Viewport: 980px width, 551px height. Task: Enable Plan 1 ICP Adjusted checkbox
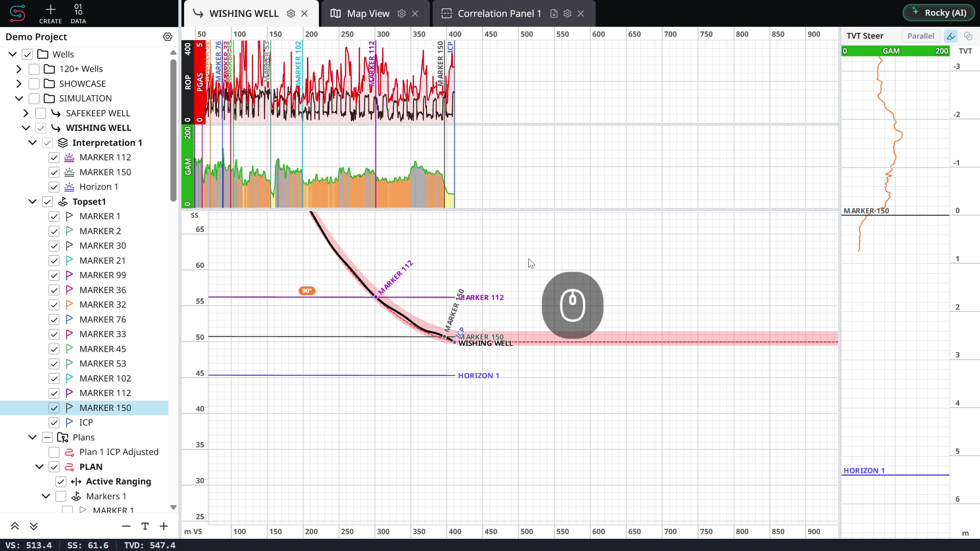(54, 452)
